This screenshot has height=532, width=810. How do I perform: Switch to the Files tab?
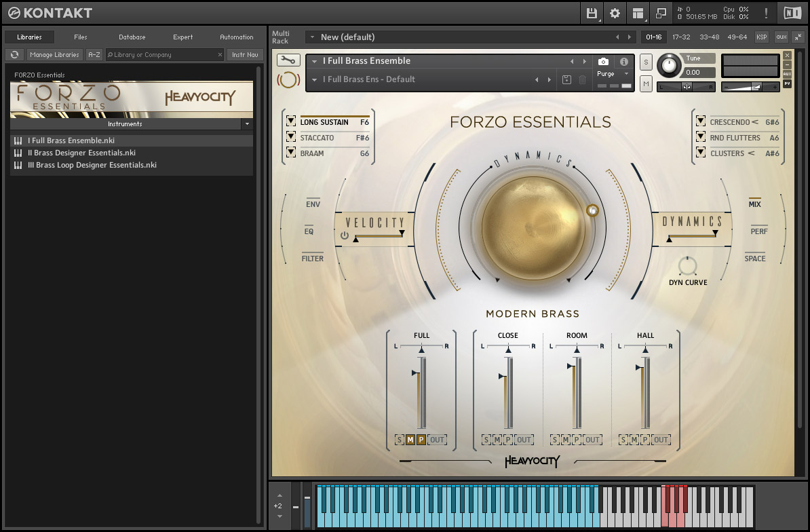point(81,37)
